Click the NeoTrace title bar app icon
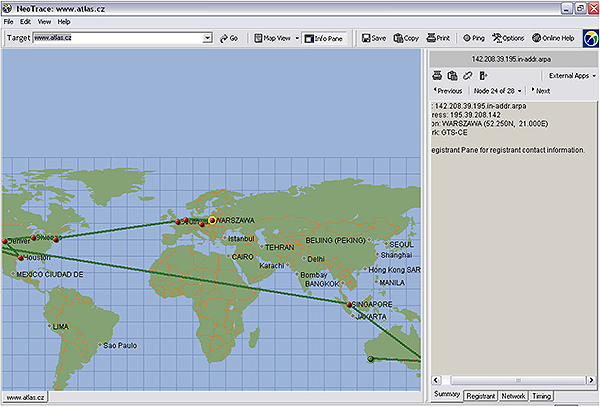 (x=7, y=8)
